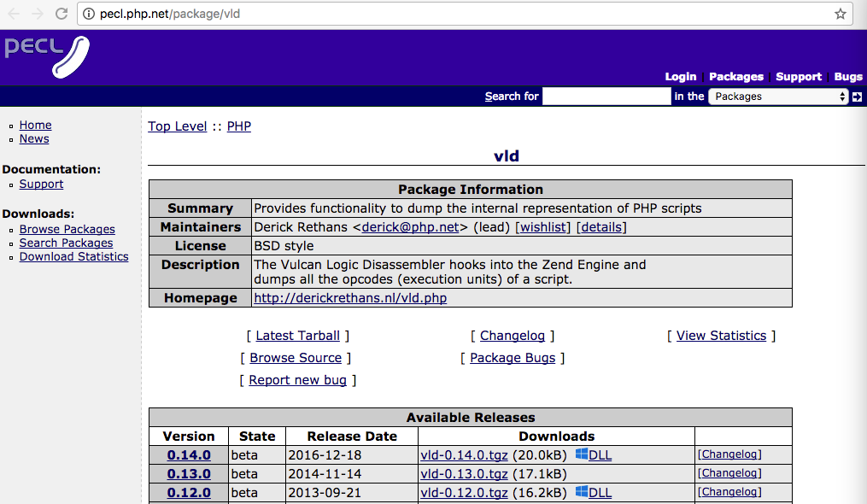Click derick@php.net email link
The image size is (867, 504).
click(x=410, y=227)
